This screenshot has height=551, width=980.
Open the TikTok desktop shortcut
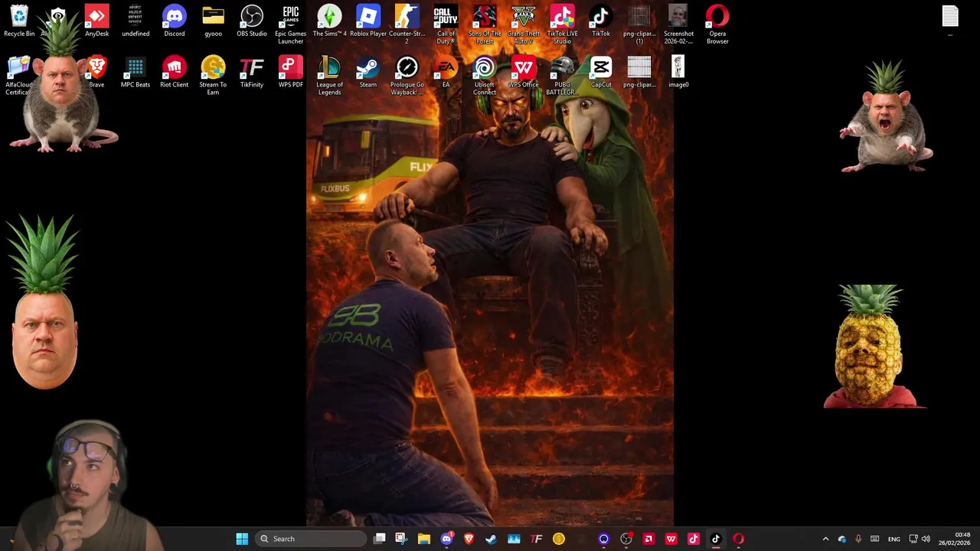[x=601, y=21]
